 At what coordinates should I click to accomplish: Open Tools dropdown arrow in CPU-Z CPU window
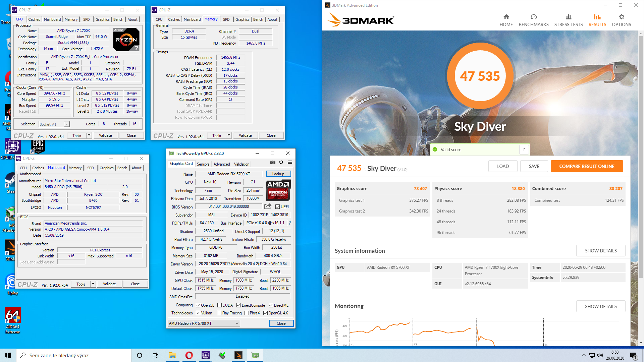[89, 135]
